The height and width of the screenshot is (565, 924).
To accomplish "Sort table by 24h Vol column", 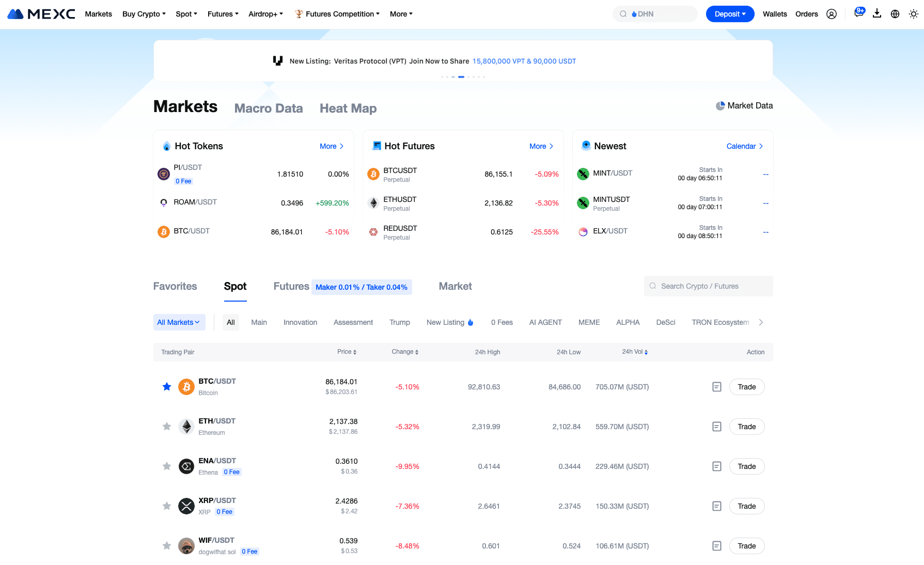I will [635, 352].
